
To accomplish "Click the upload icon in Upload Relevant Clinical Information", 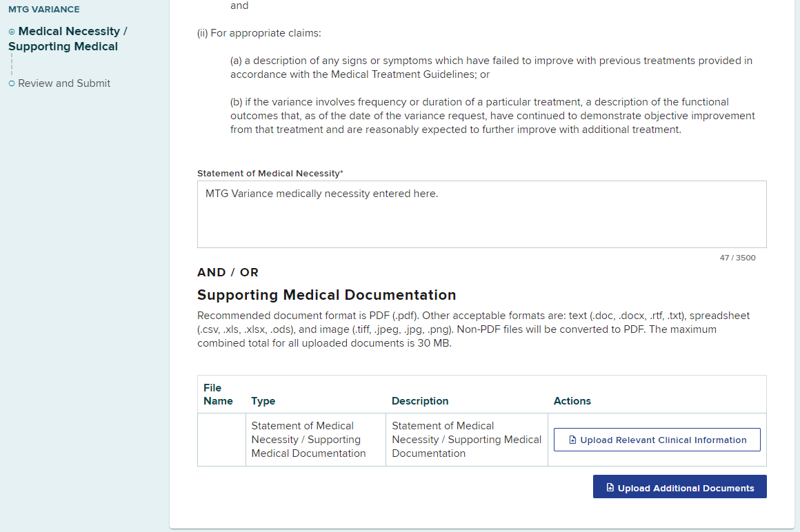I will coord(572,440).
